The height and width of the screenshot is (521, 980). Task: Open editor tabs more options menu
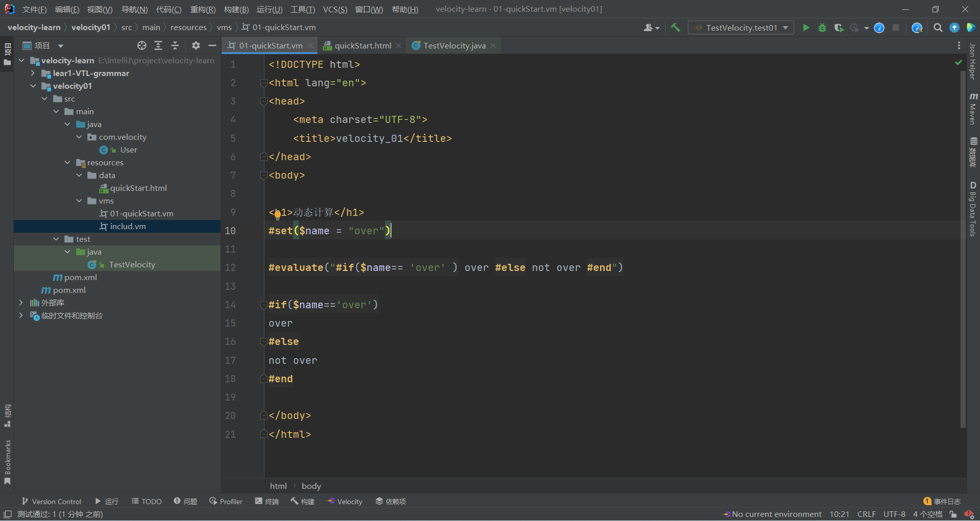tap(959, 45)
